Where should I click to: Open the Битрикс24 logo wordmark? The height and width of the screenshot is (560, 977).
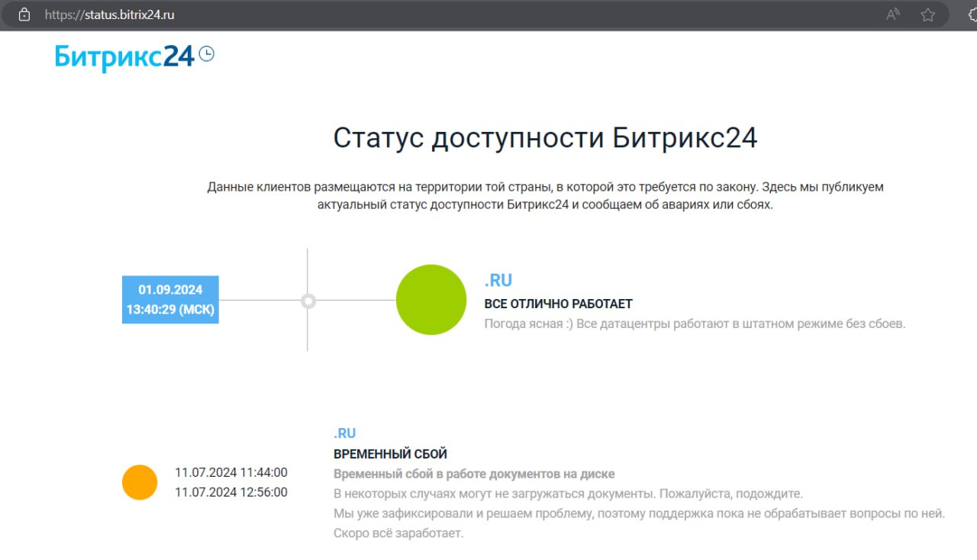[x=124, y=58]
